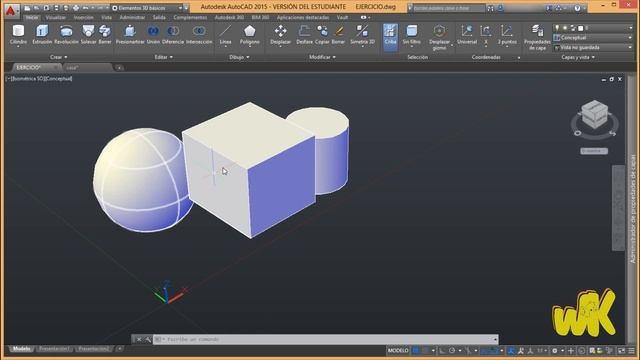Click the MODELO status bar button
The width and height of the screenshot is (640, 360).
point(398,351)
